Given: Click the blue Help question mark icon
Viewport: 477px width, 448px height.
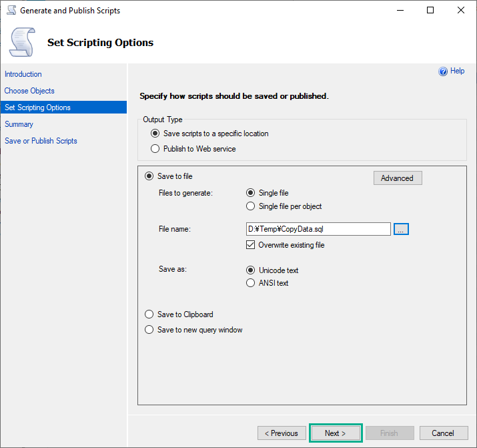Looking at the screenshot, I should click(x=443, y=71).
